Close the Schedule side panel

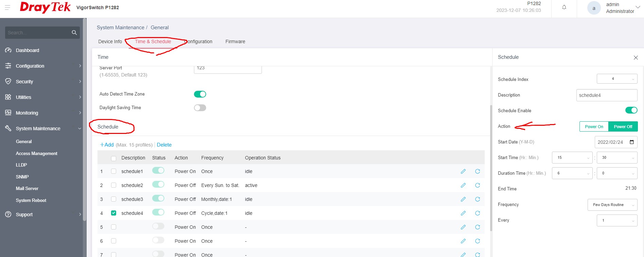[x=636, y=58]
